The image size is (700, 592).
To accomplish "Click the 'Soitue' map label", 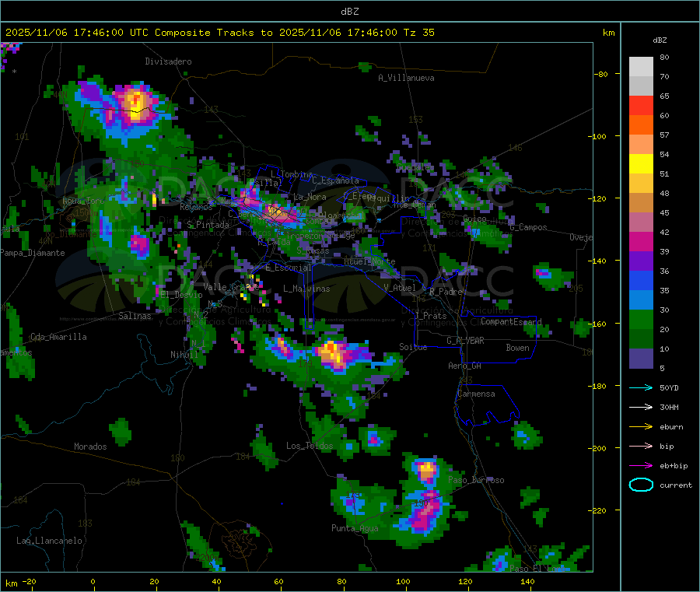I will (413, 347).
